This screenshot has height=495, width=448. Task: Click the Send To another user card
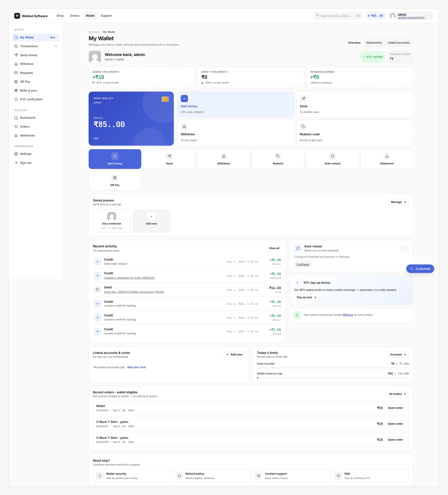354,104
